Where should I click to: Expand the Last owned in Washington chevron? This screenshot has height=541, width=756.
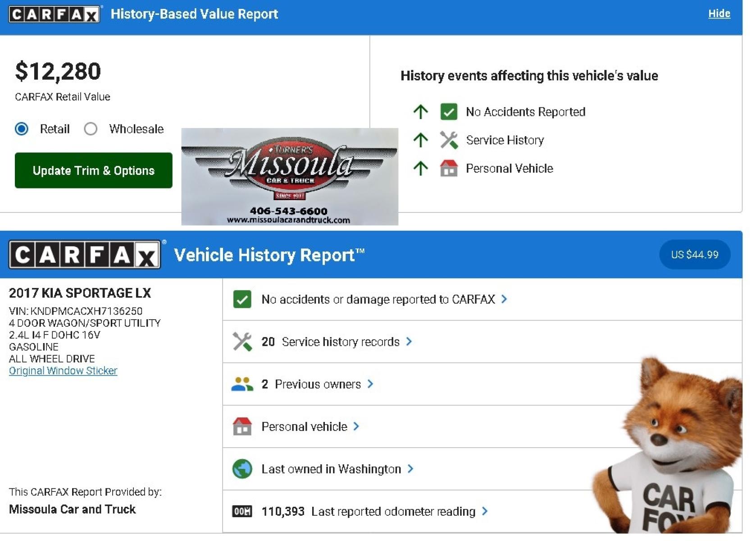tap(410, 469)
